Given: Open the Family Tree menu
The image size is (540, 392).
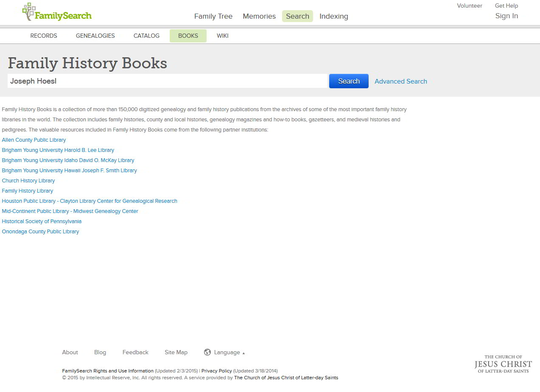Looking at the screenshot, I should (213, 16).
